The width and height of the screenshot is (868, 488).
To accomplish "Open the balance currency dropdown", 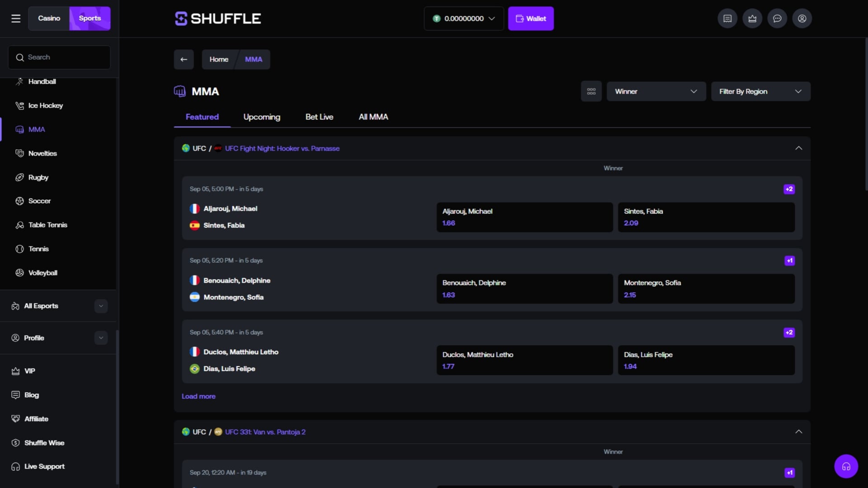I will coord(464,19).
